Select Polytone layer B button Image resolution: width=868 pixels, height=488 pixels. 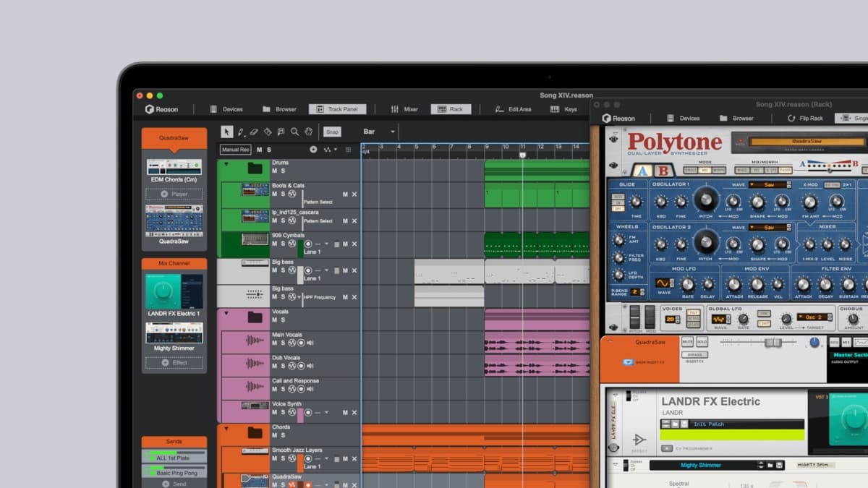[x=663, y=171]
